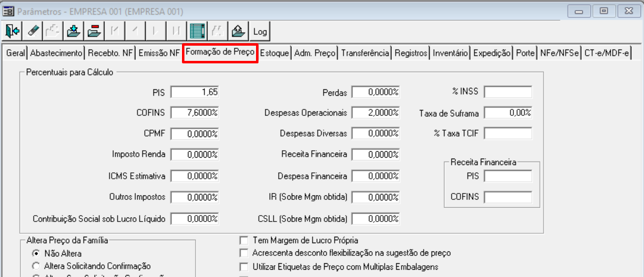Open the Abastecimento tab

pyautogui.click(x=56, y=53)
